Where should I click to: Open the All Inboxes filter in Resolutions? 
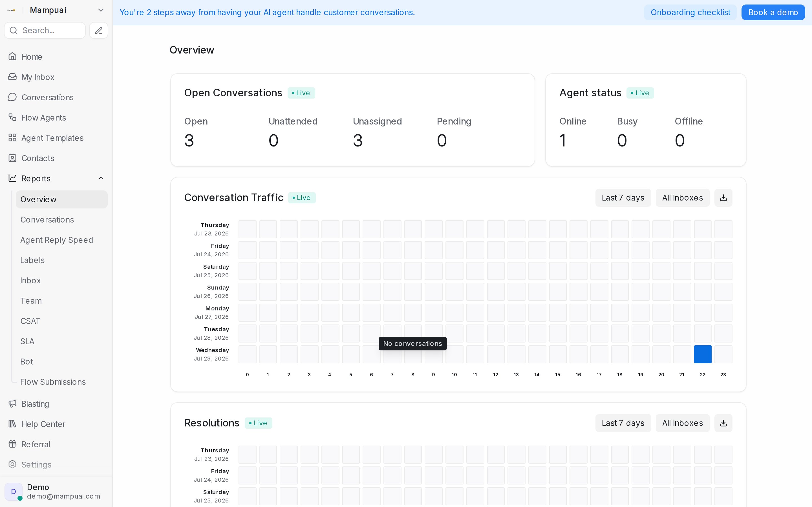(683, 423)
